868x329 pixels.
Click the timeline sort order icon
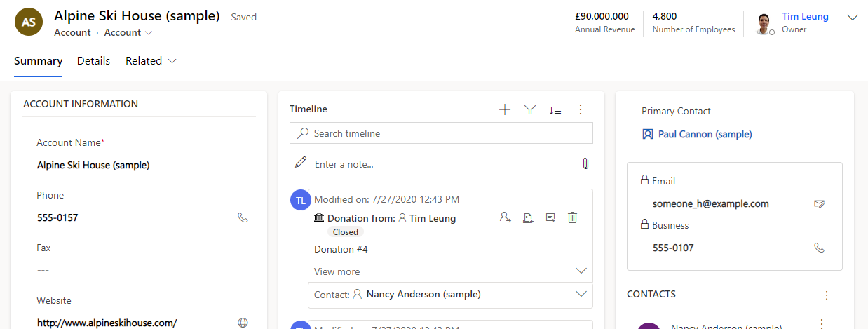pos(555,109)
